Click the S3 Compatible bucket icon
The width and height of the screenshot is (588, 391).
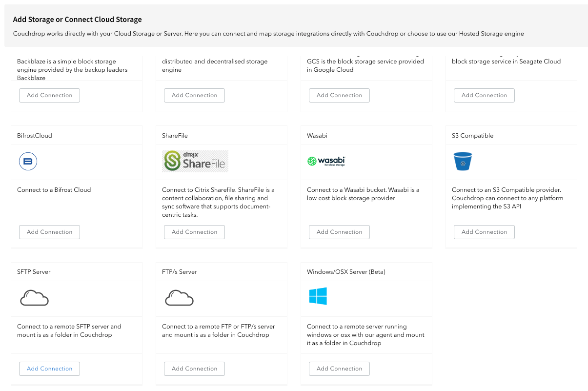(463, 161)
